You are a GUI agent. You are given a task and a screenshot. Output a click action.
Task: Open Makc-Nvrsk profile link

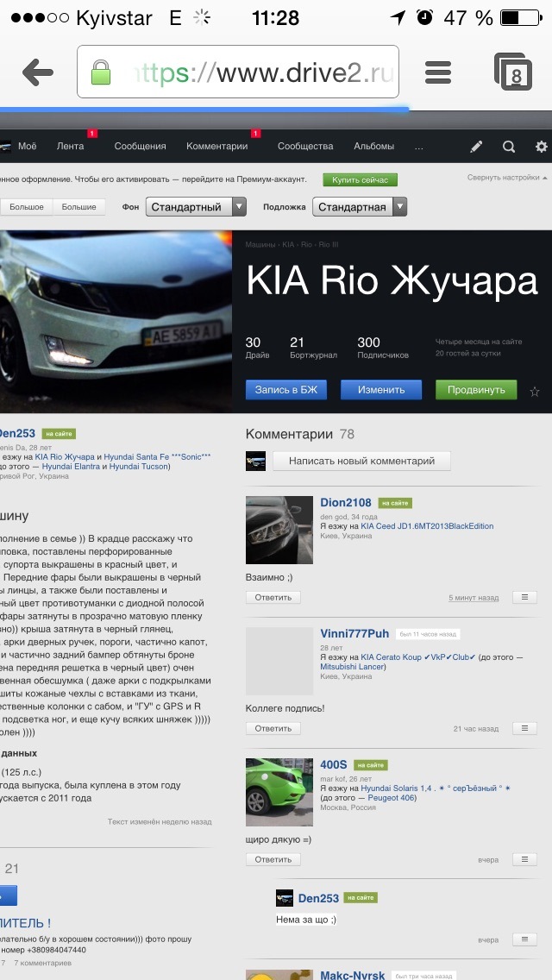(353, 975)
